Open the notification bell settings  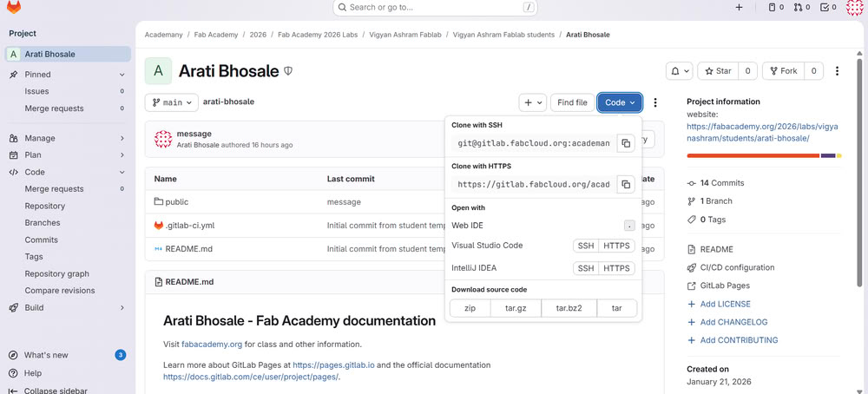point(679,71)
